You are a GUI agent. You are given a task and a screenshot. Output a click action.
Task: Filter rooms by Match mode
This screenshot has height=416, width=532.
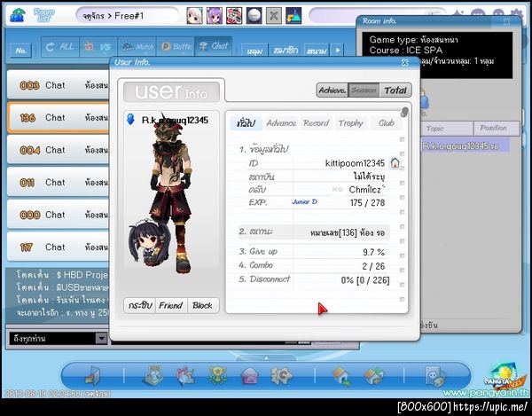click(x=137, y=46)
